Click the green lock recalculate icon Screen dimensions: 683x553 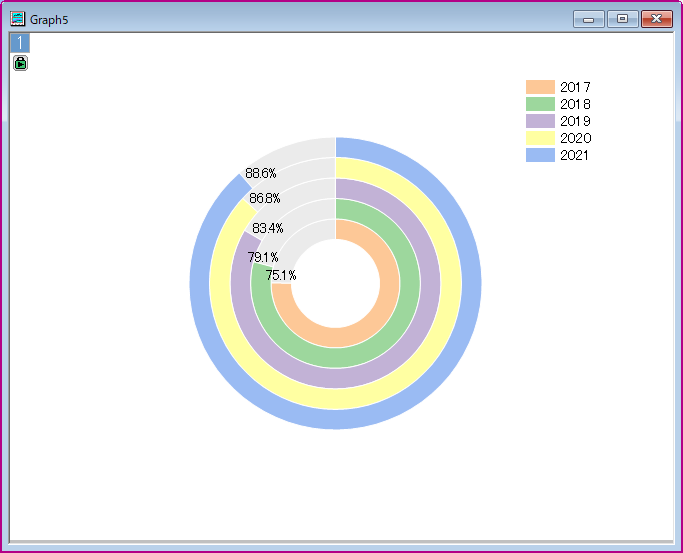20,63
